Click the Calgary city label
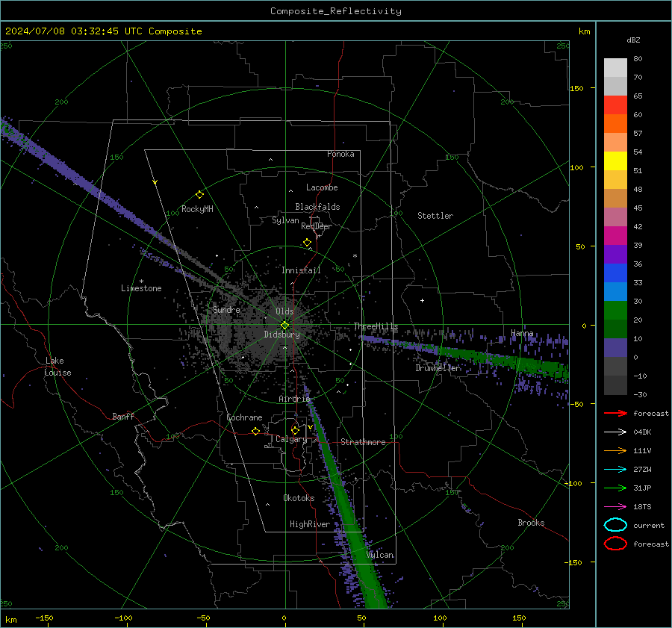Image resolution: width=672 pixels, height=628 pixels. pos(291,439)
